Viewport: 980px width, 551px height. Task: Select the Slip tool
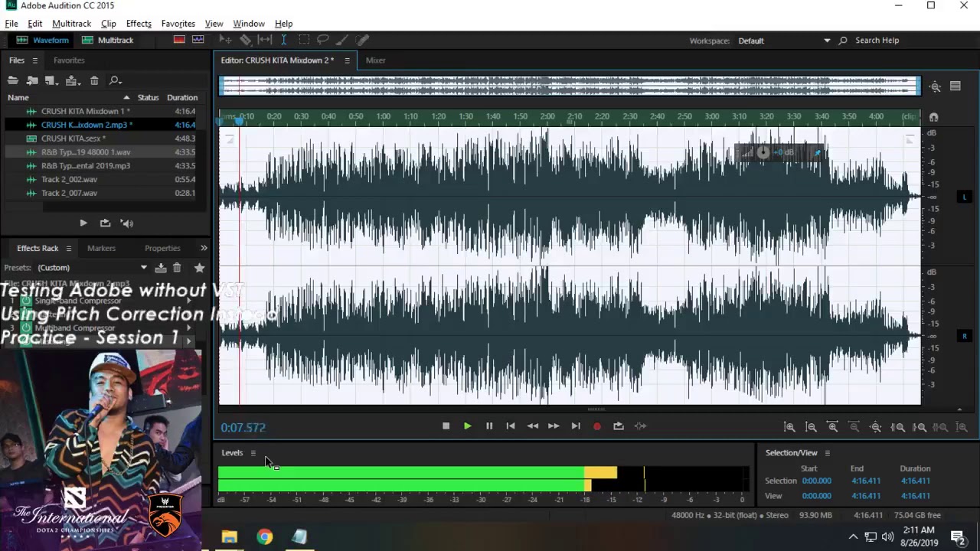pos(265,40)
